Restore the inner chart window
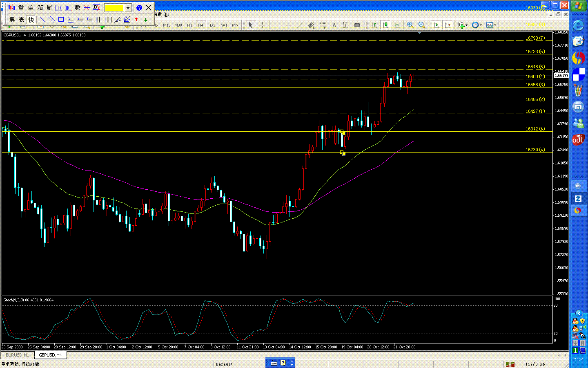The image size is (588, 368). pos(558,14)
